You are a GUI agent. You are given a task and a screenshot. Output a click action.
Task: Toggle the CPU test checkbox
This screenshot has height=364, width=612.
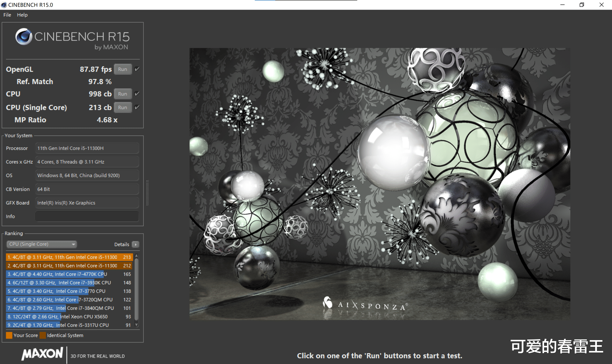click(x=137, y=94)
